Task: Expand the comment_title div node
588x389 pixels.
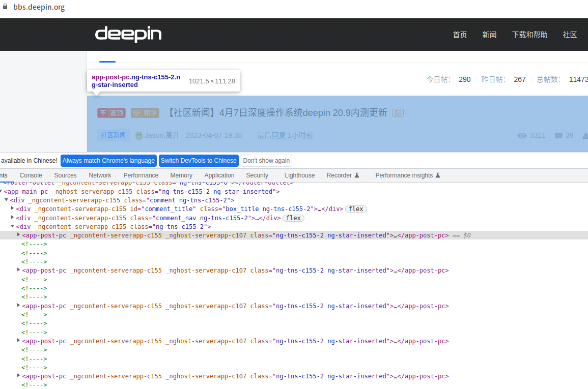Action: coord(13,209)
